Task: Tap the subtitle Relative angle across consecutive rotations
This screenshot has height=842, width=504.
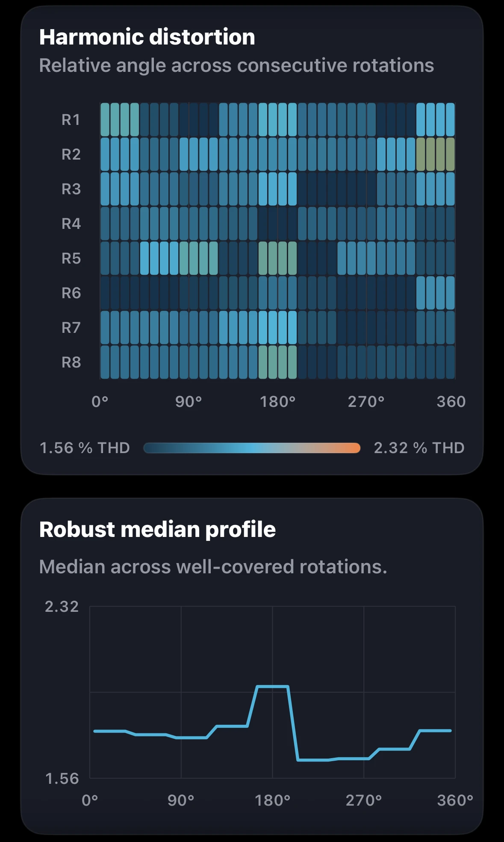Action: 236,65
